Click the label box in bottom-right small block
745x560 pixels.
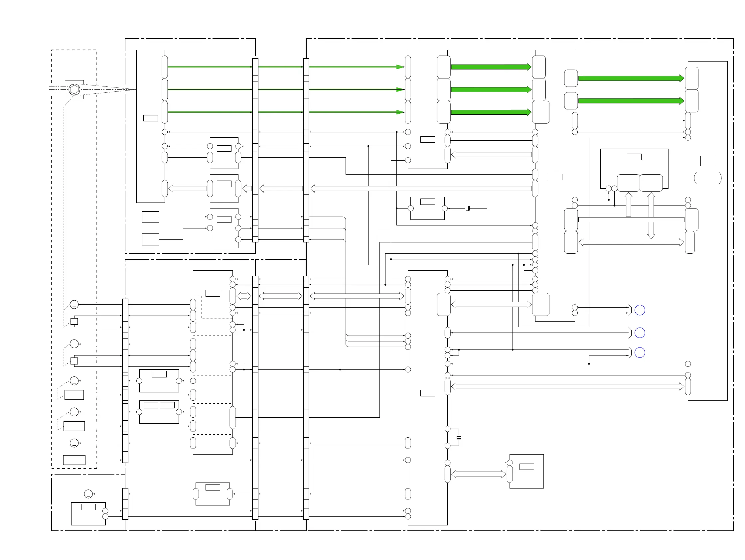point(526,467)
